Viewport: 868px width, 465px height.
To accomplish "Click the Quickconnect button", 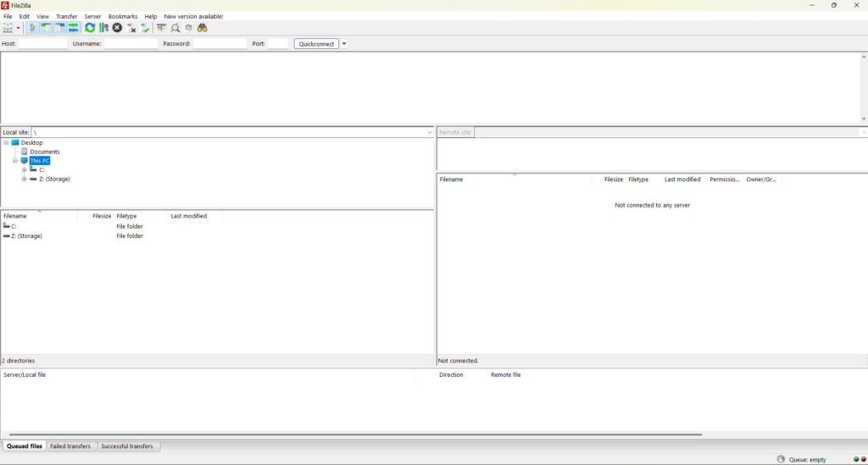I will pos(316,44).
